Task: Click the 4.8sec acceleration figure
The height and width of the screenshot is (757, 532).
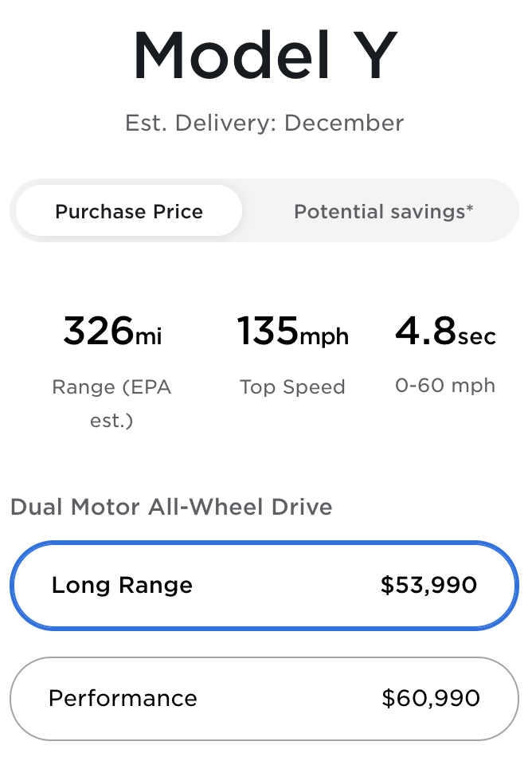Action: pyautogui.click(x=445, y=331)
